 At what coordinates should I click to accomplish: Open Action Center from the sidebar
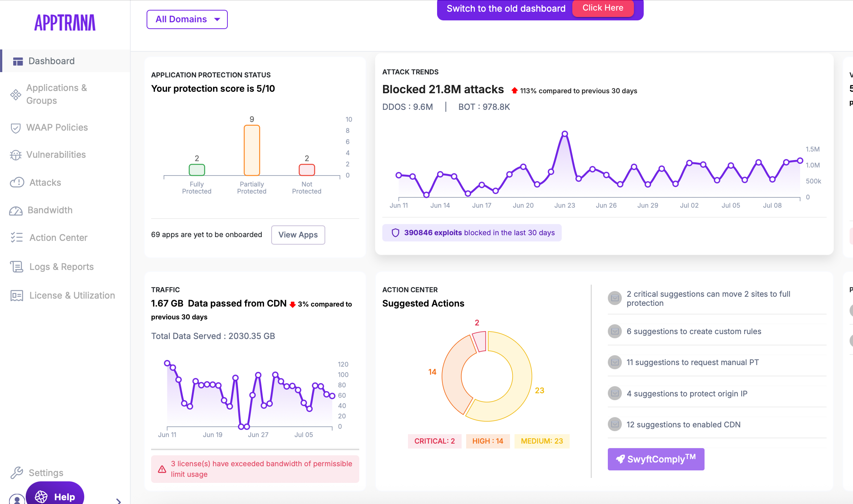coord(58,238)
